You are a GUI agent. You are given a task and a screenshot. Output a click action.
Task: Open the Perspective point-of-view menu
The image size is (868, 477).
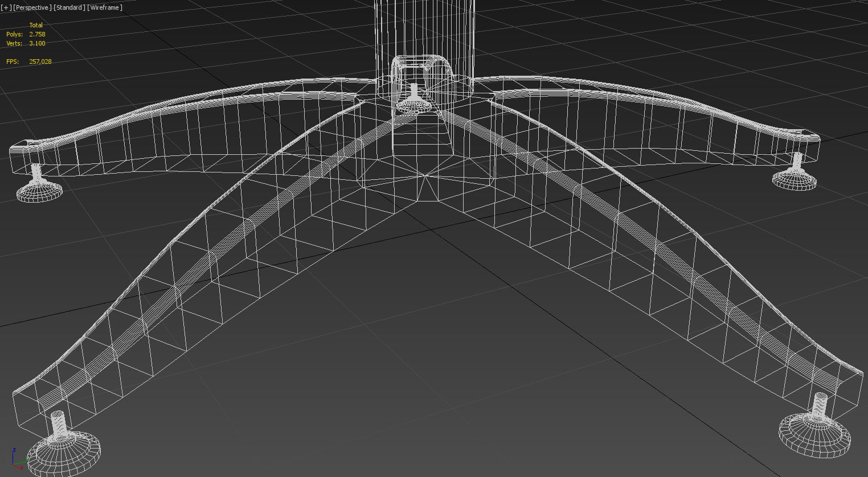point(32,7)
